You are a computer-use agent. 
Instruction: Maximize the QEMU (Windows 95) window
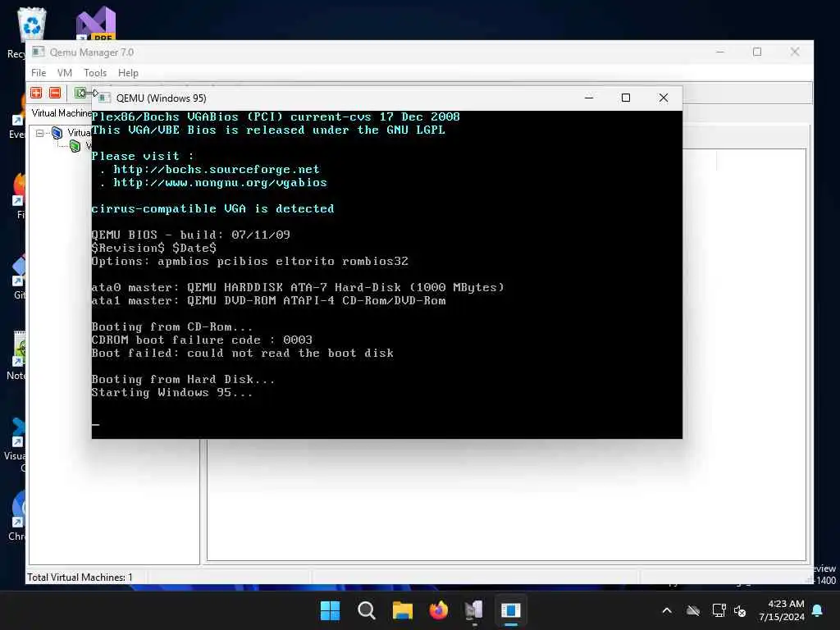pyautogui.click(x=626, y=98)
